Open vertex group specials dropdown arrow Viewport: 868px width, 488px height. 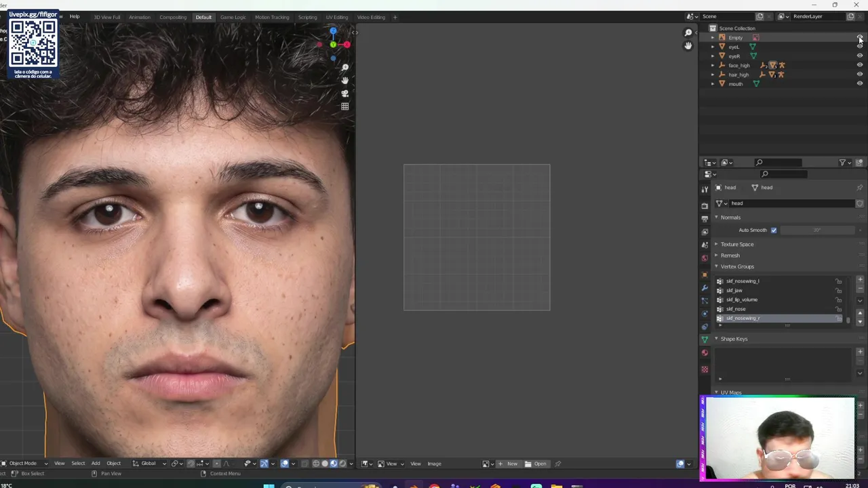point(860,300)
